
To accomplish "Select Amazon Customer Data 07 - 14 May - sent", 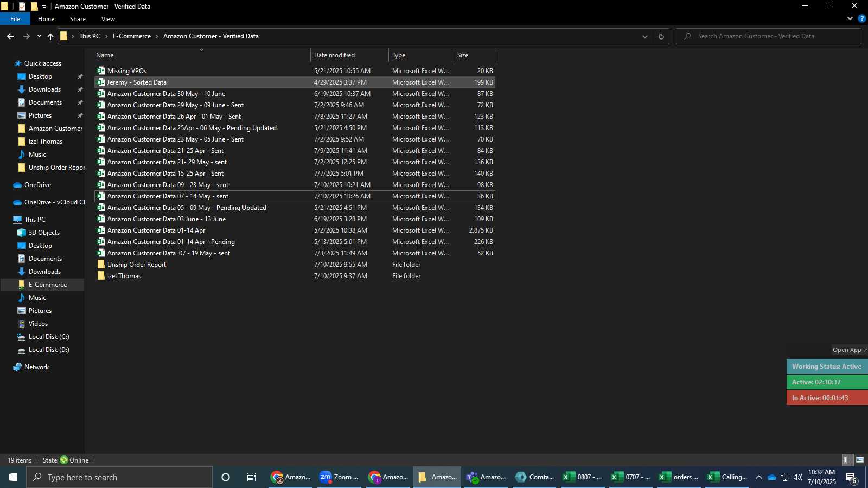I will [x=295, y=196].
